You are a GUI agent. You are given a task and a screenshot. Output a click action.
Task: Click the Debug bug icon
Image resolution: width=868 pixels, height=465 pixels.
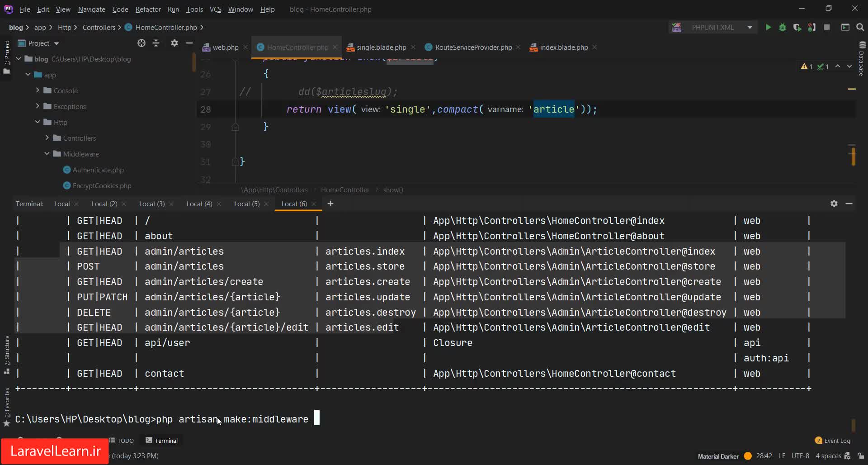point(783,28)
